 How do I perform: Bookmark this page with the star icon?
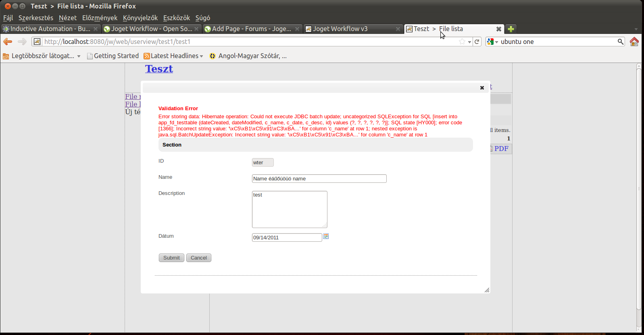(462, 42)
